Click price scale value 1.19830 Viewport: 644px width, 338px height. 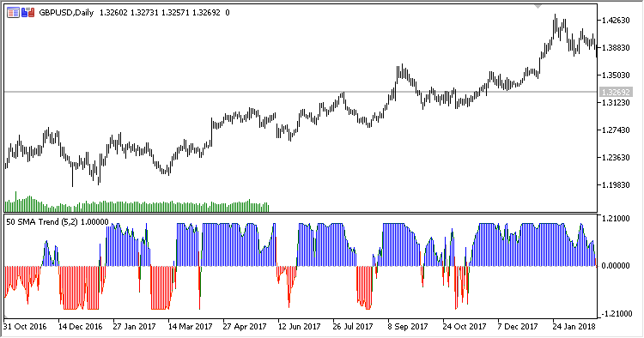click(616, 185)
